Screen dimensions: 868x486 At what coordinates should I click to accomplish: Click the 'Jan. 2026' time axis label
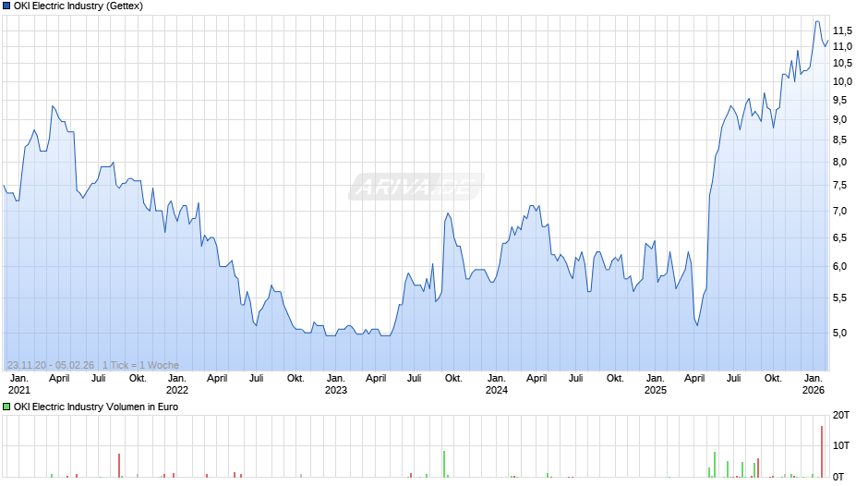(814, 384)
